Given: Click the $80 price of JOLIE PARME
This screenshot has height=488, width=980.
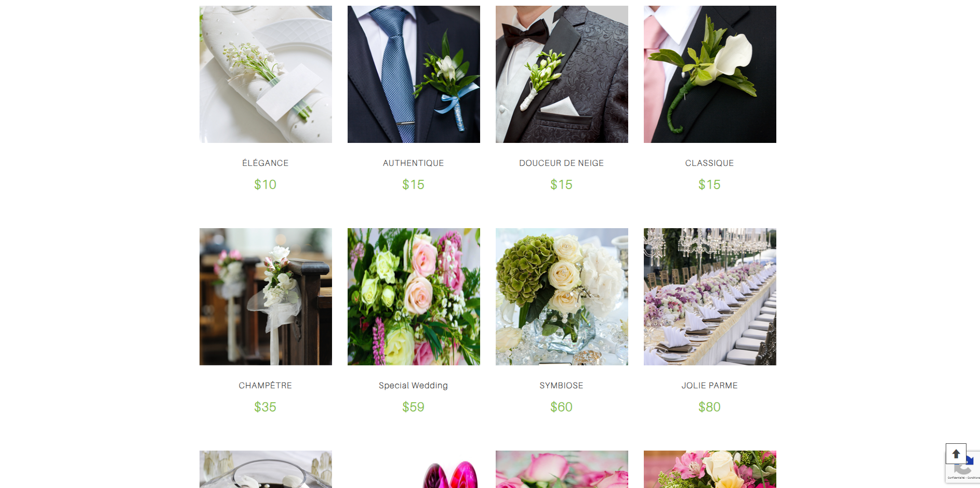Looking at the screenshot, I should 710,407.
